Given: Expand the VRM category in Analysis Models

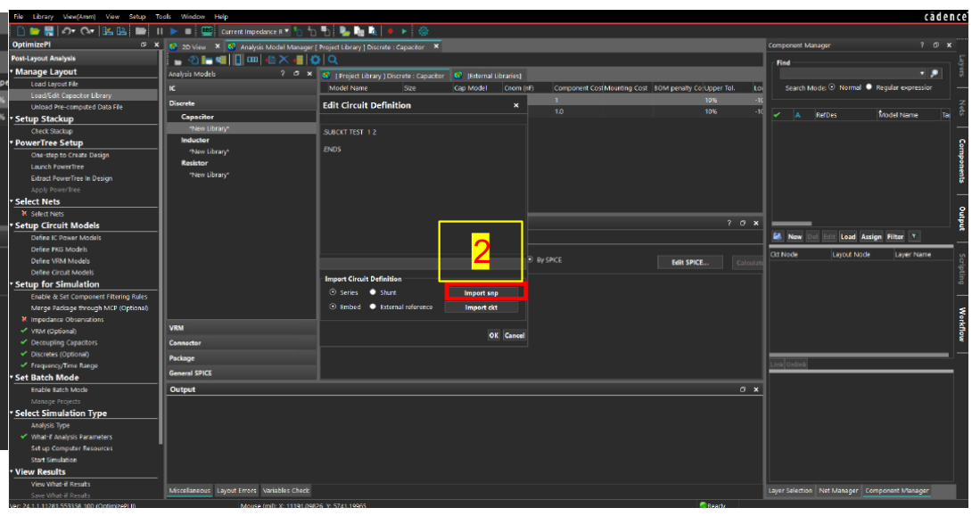Looking at the screenshot, I should pos(242,328).
